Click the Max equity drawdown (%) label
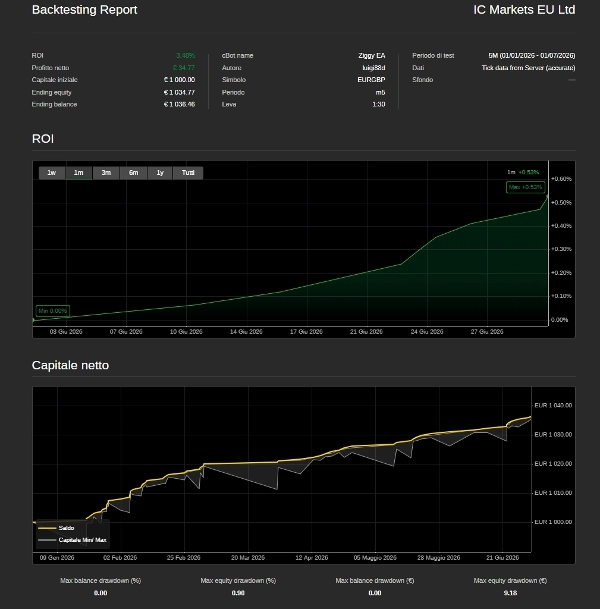Viewport: 600px width, 609px height. (238, 581)
